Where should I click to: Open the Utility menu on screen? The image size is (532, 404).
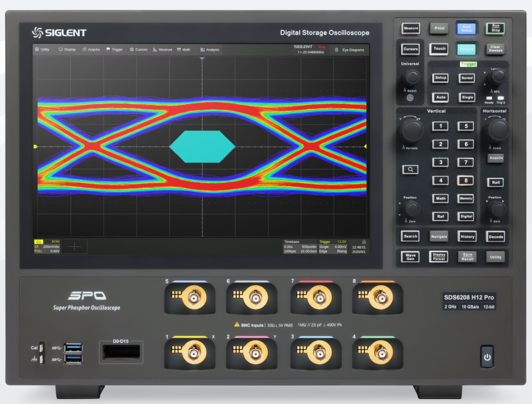(x=42, y=50)
